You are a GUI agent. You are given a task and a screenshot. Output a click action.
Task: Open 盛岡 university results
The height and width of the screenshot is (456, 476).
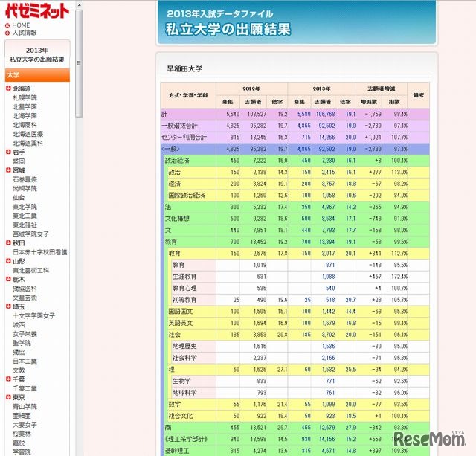19,161
